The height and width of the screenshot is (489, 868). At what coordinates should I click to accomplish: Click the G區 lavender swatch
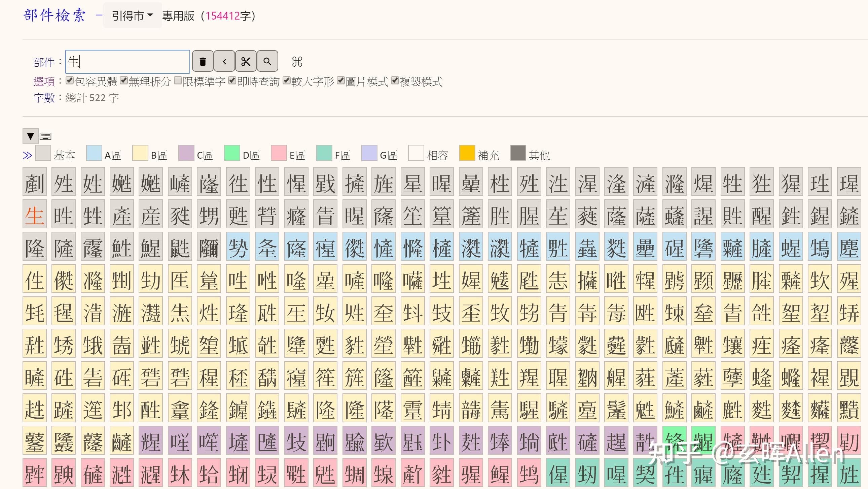pyautogui.click(x=369, y=153)
